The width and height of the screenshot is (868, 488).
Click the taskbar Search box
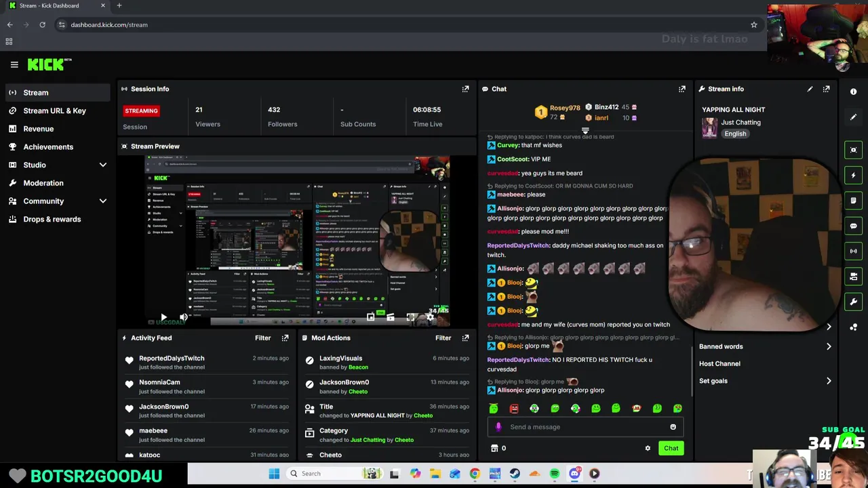333,474
